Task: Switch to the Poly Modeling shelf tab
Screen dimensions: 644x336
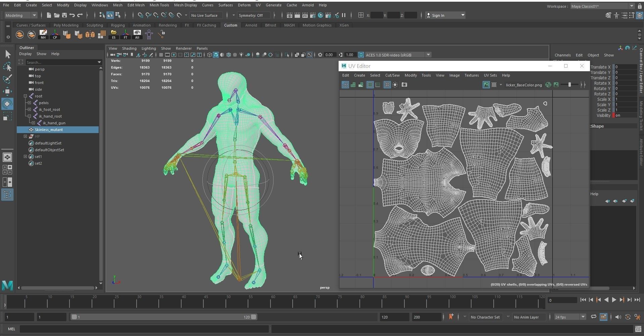Action: 66,25
